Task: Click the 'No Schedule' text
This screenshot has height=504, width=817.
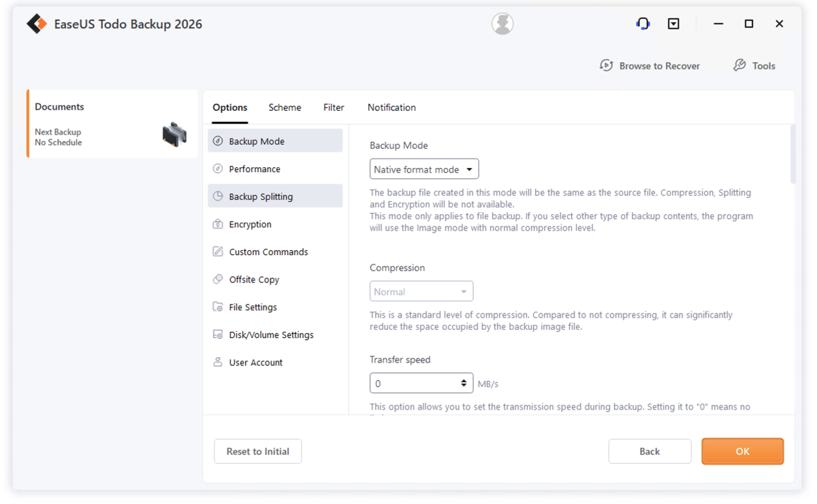Action: tap(59, 143)
